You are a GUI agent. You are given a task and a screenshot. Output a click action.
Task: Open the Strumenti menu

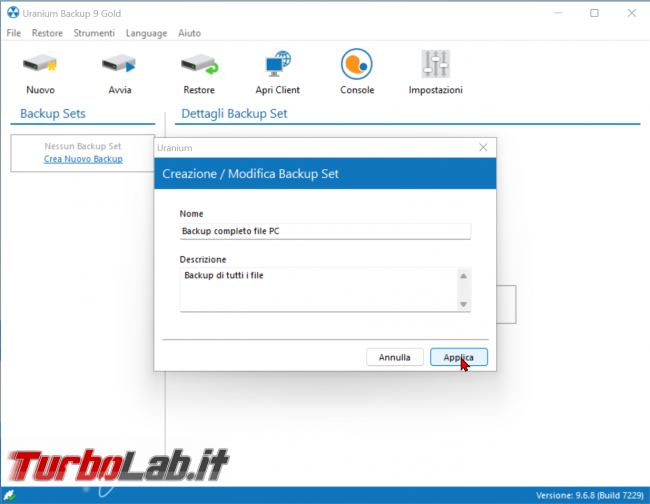tap(94, 33)
